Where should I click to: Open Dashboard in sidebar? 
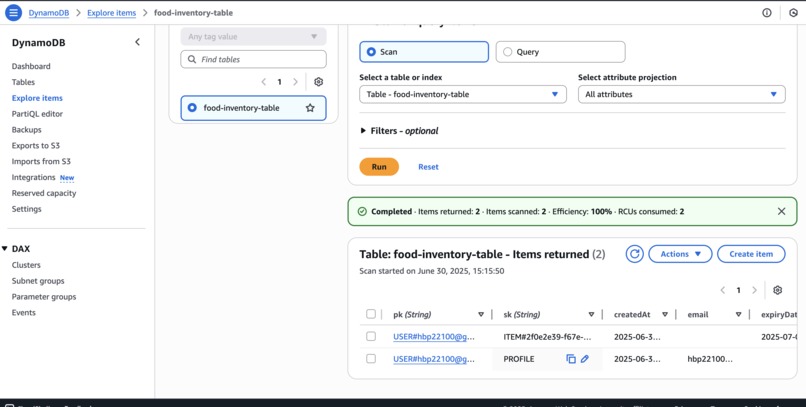tap(31, 66)
